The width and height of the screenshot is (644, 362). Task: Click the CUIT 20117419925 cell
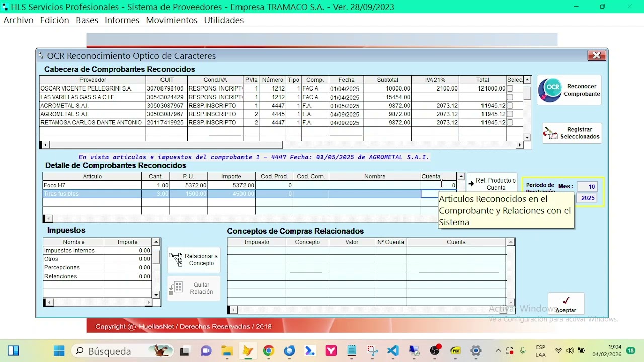pos(167,123)
